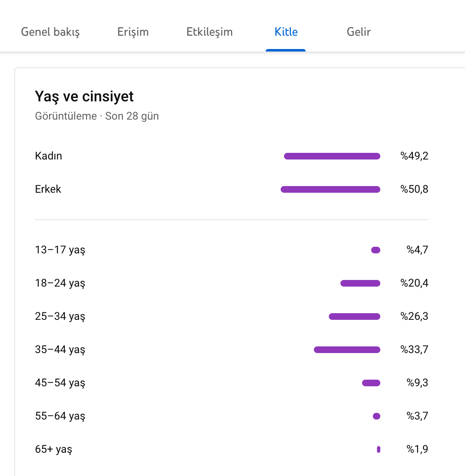This screenshot has height=476, width=465.
Task: Select the Etkileşim tab
Action: point(209,32)
